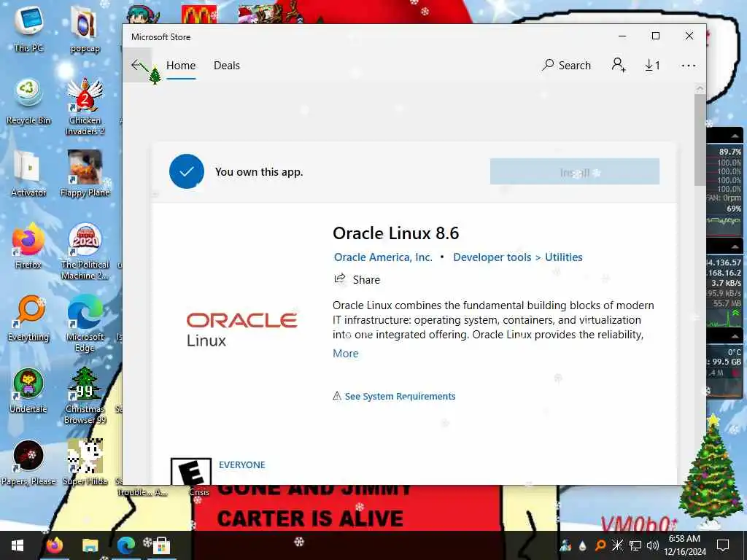Click the ESRB E rating icon
This screenshot has width=747, height=560.
click(x=191, y=472)
